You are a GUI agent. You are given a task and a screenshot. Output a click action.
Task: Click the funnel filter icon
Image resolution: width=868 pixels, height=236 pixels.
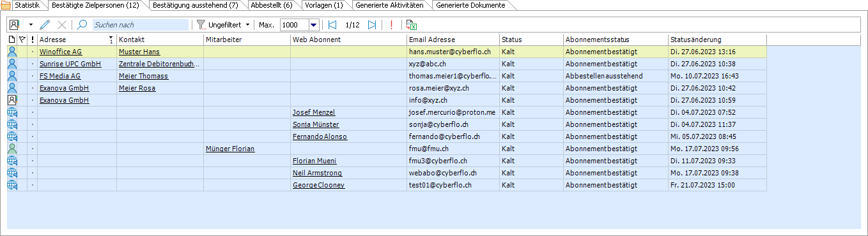pyautogui.click(x=201, y=25)
